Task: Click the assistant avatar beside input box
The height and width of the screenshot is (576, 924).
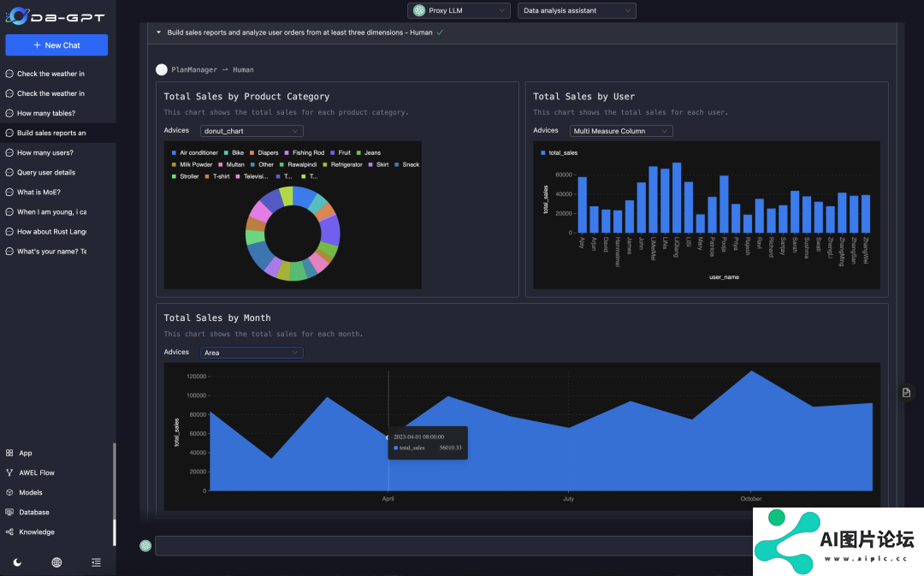Action: [145, 546]
